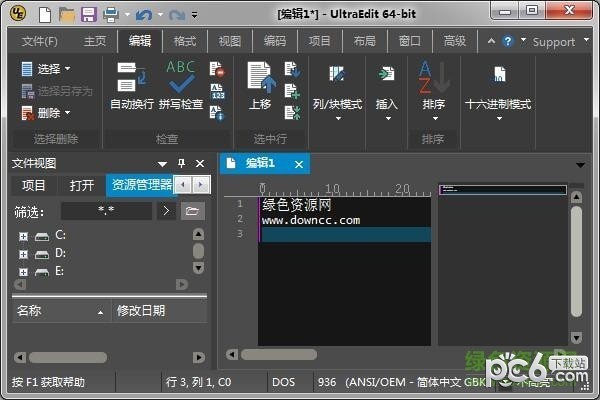Close the 编辑1 document tab
600x400 pixels.
pyautogui.click(x=299, y=165)
